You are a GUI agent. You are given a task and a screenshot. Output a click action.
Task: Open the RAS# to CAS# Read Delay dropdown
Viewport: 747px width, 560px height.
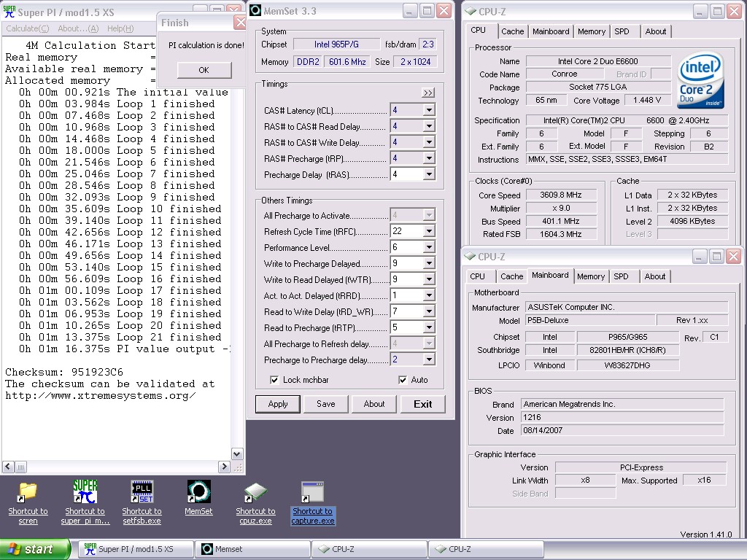click(x=429, y=126)
